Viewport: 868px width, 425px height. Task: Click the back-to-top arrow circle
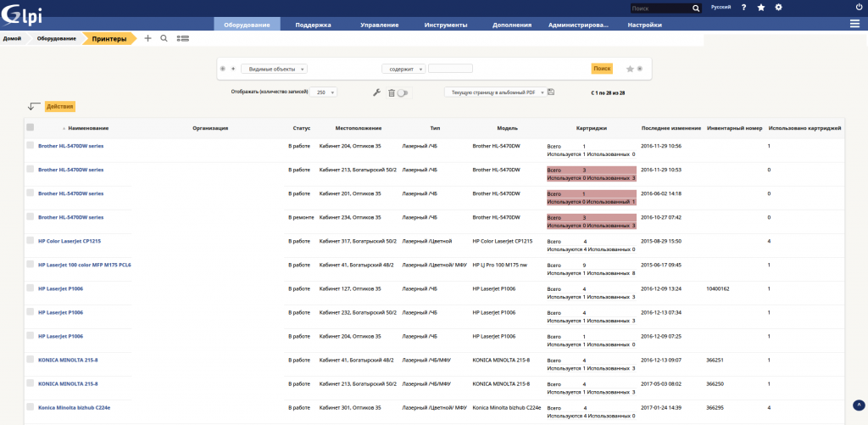point(858,405)
